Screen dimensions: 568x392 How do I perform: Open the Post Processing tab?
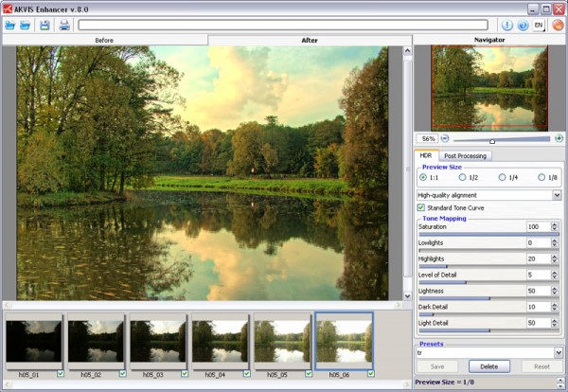(x=465, y=155)
